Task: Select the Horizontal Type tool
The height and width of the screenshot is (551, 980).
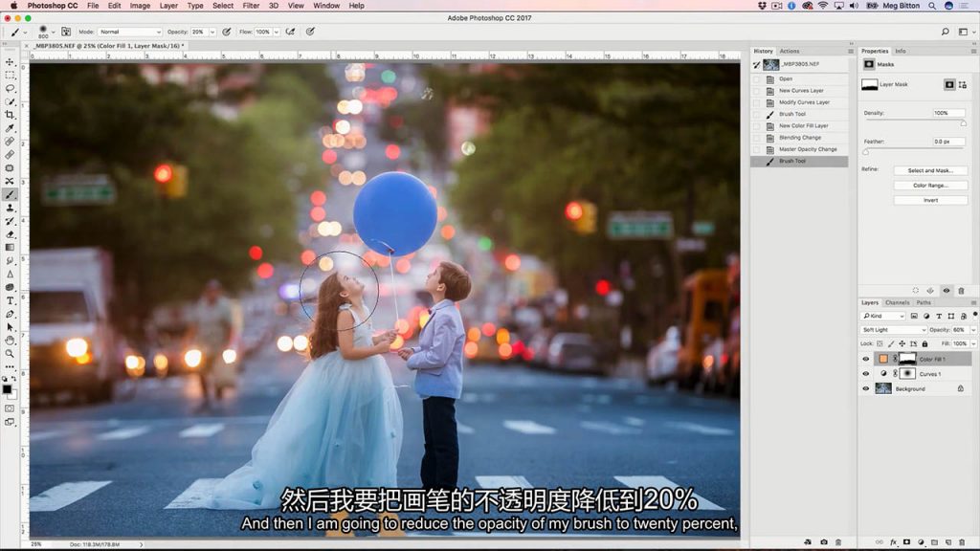Action: click(x=11, y=299)
